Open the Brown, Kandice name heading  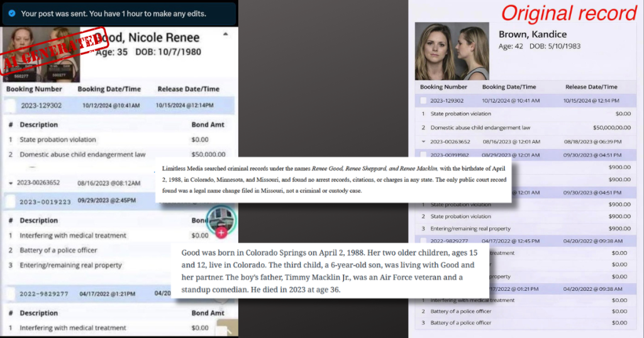532,34
